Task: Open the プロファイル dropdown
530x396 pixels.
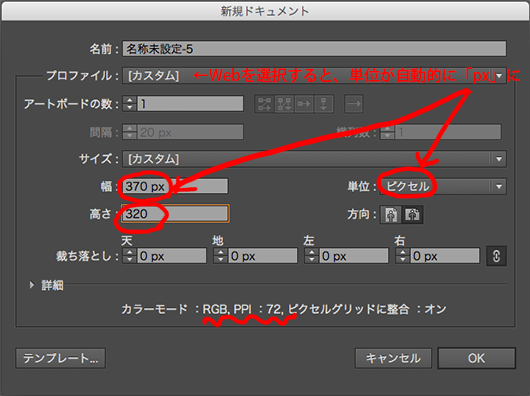Action: [x=314, y=76]
